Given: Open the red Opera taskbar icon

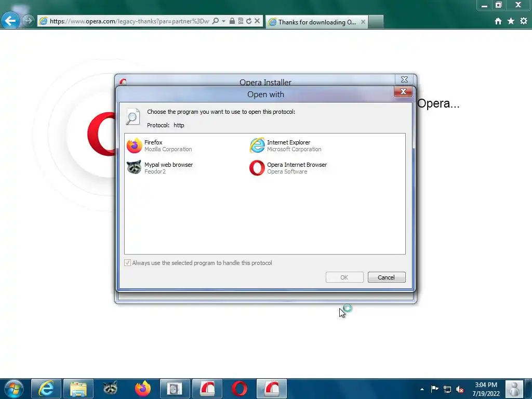Looking at the screenshot, I should [239, 389].
